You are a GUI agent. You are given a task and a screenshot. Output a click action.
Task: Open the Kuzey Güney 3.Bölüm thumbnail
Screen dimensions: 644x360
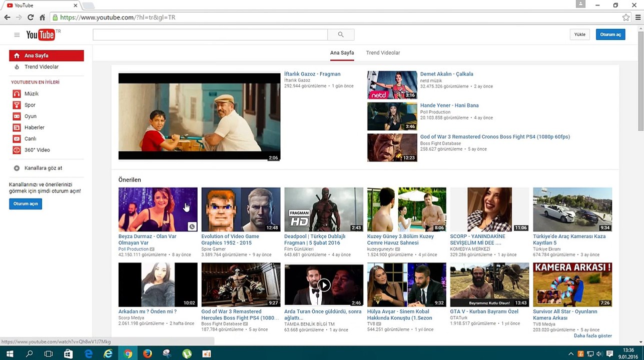pos(406,209)
